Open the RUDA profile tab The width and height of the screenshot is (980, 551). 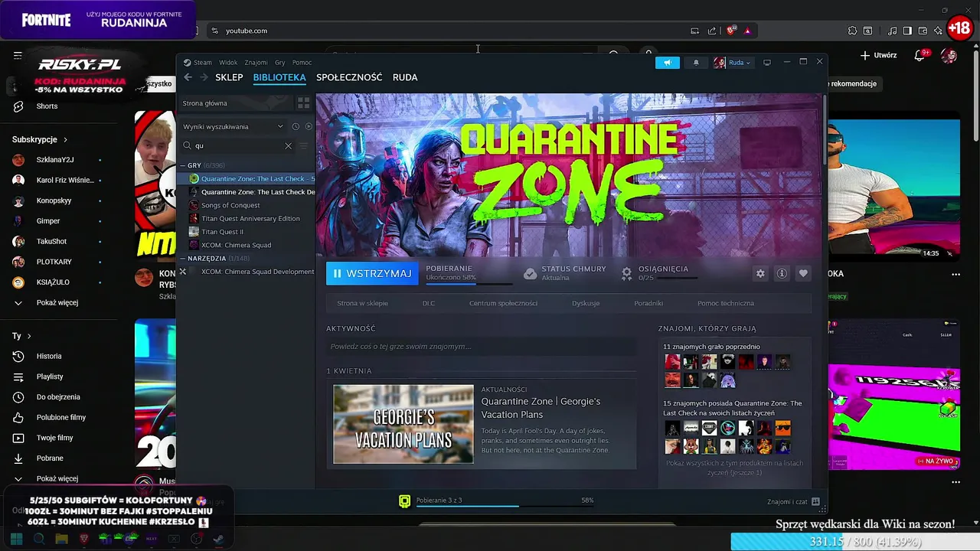click(x=405, y=77)
